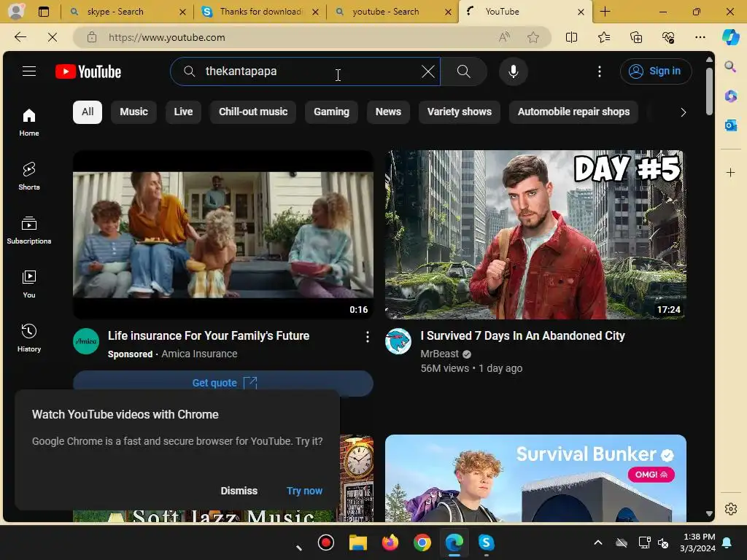Click the search magnifier button
Screen dimensions: 747x560
click(463, 71)
